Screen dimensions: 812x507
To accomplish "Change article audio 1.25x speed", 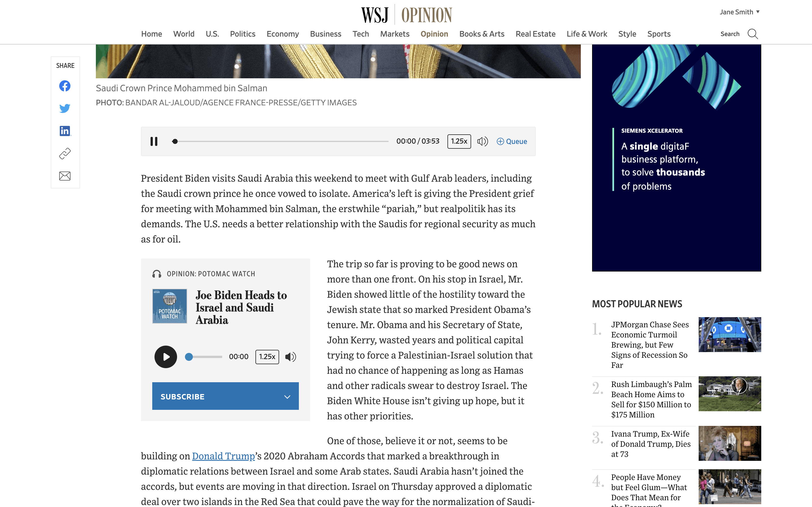I will [459, 141].
